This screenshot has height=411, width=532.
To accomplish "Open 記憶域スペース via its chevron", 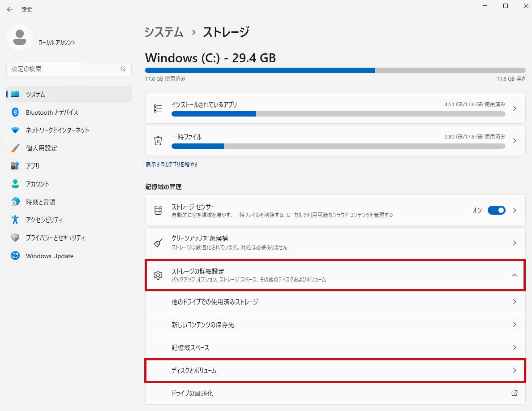I will tap(515, 347).
